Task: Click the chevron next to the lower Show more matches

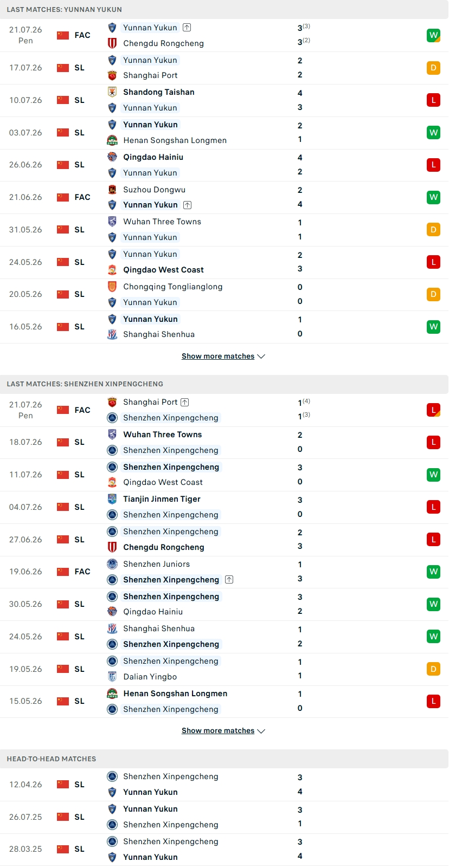Action: tap(261, 731)
